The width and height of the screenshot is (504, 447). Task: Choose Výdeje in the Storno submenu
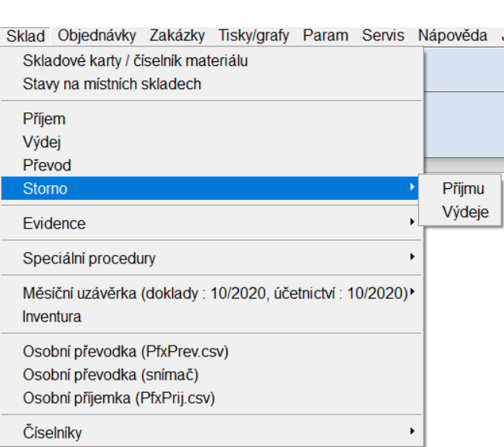point(465,212)
